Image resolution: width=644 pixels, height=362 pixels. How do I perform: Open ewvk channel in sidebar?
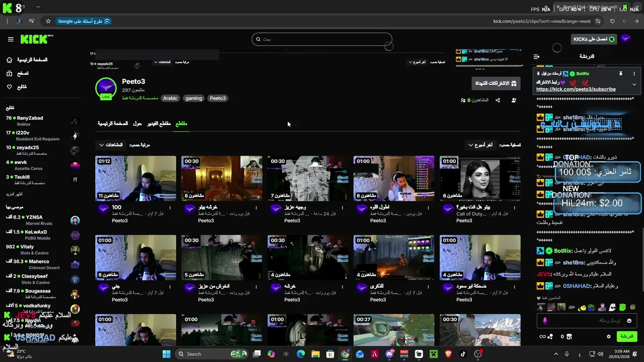click(43, 165)
